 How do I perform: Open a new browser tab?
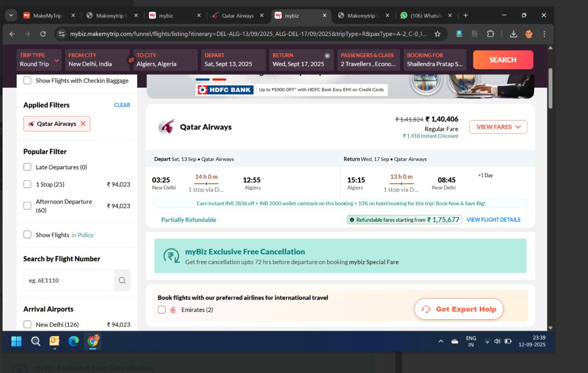465,15
